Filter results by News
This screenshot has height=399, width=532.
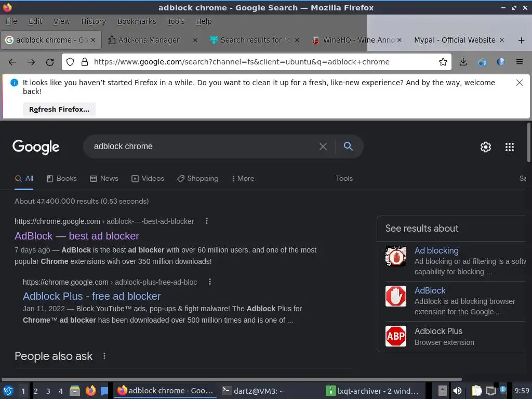[104, 179]
